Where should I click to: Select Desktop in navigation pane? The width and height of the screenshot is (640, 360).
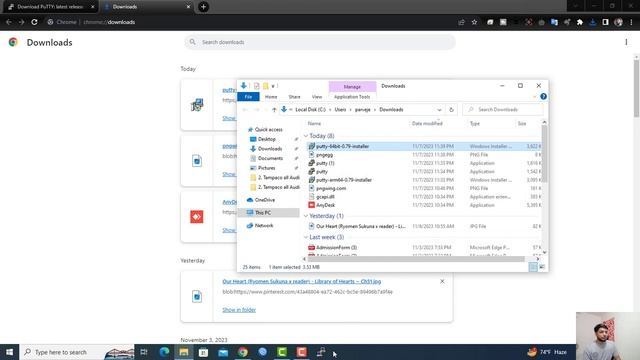[267, 139]
